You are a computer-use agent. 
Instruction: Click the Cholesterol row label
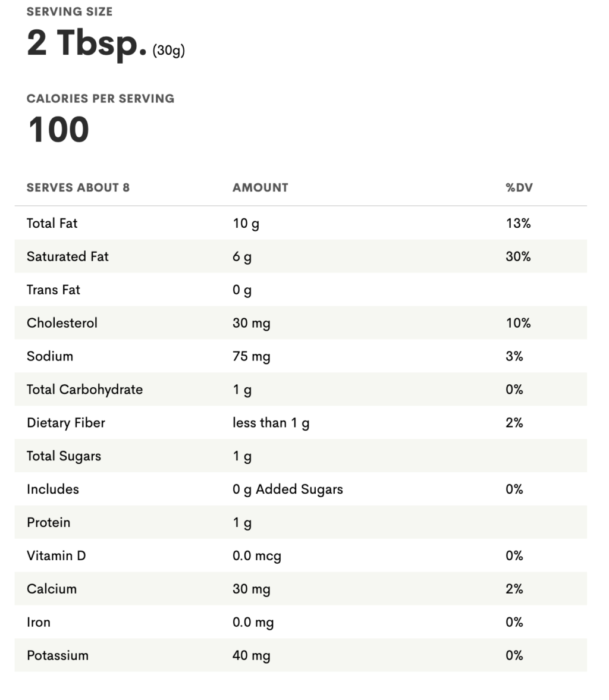click(x=62, y=324)
